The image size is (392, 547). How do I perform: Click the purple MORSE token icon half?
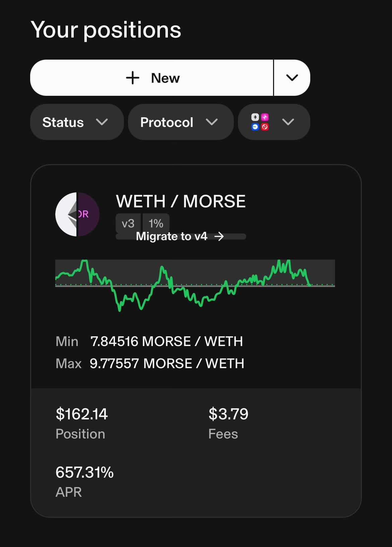coord(89,214)
